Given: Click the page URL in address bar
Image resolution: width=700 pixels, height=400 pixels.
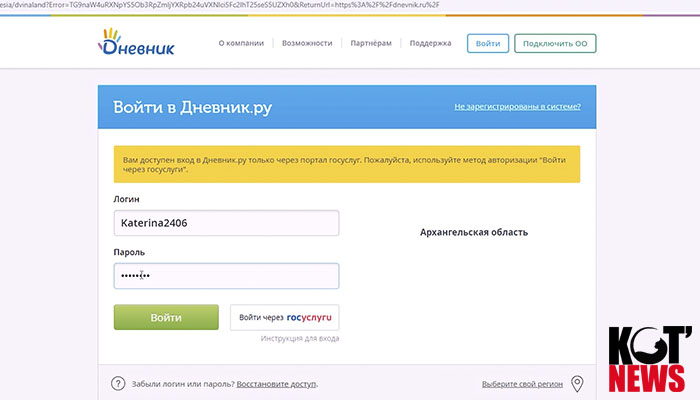Looking at the screenshot, I should [220, 5].
